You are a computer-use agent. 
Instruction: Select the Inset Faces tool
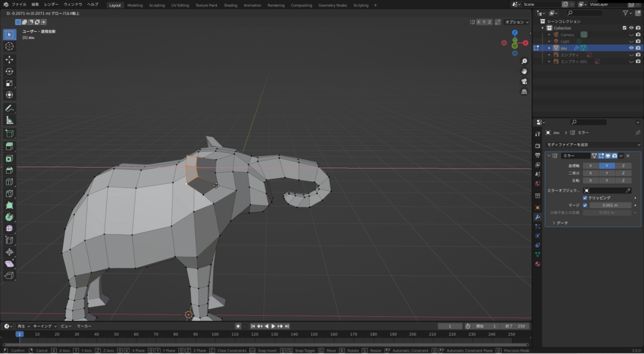(x=9, y=158)
